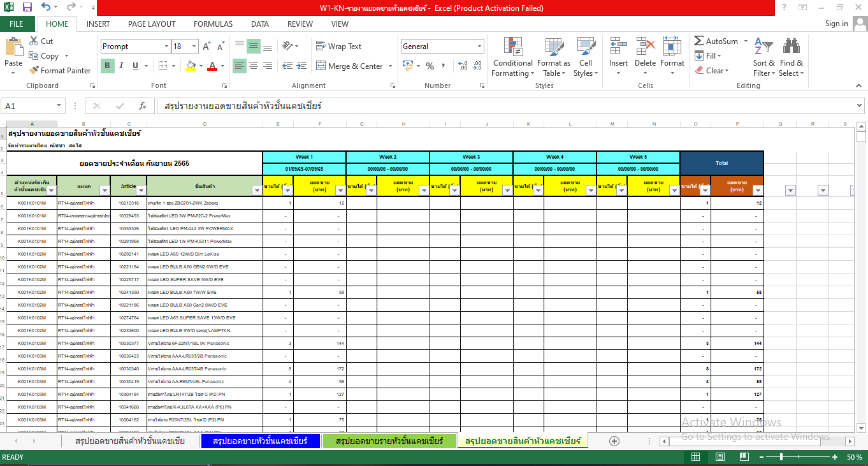Open the General number format dropdown
Screen dimensions: 868x466
coord(479,47)
